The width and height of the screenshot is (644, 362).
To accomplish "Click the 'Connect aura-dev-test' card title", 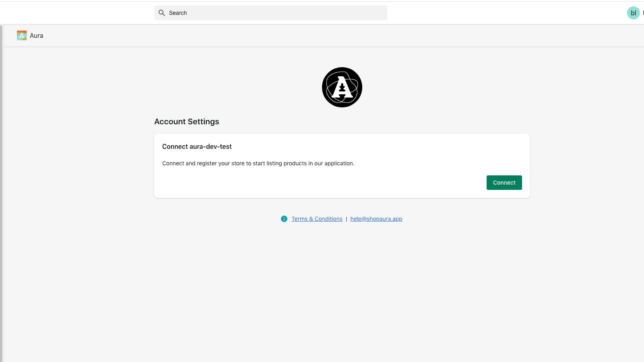I will (197, 146).
